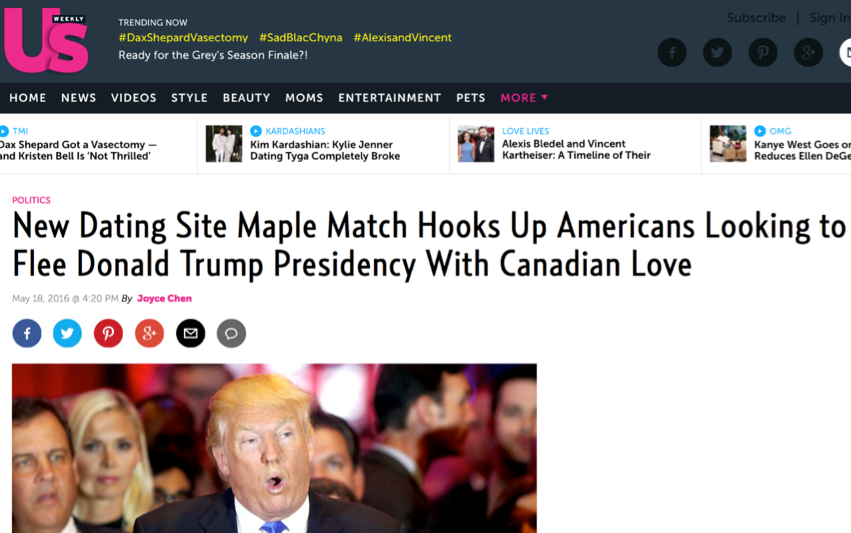
Task: Click the Us Weekly logo
Action: [46, 41]
